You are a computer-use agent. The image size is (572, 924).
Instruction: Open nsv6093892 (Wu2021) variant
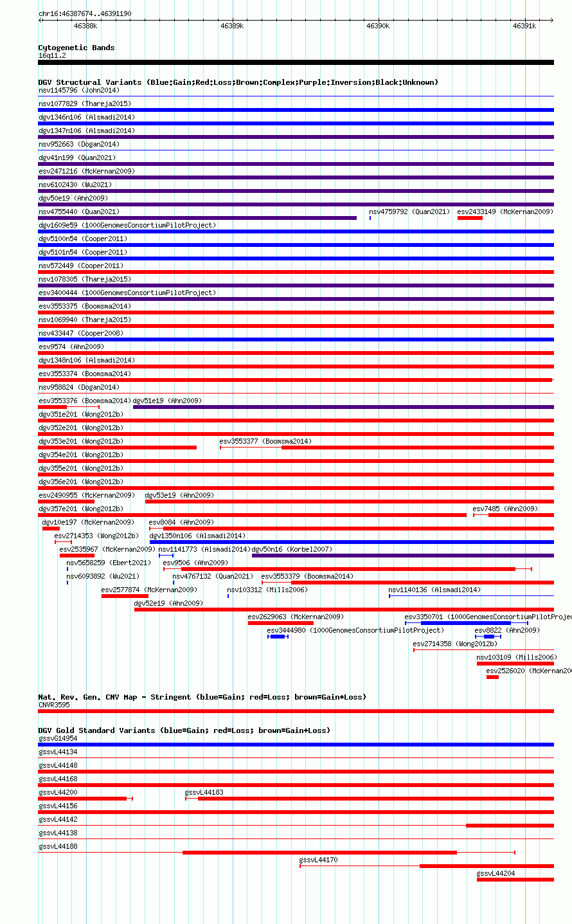[x=67, y=583]
